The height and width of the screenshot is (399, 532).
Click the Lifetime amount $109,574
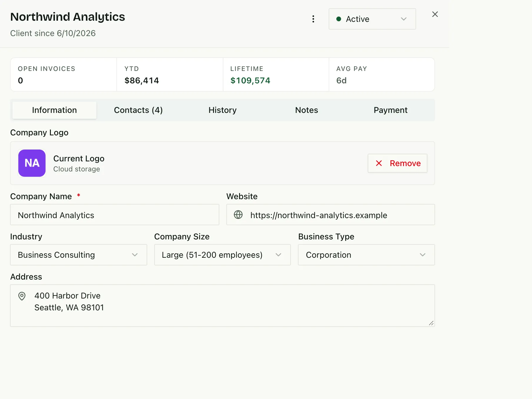point(250,80)
